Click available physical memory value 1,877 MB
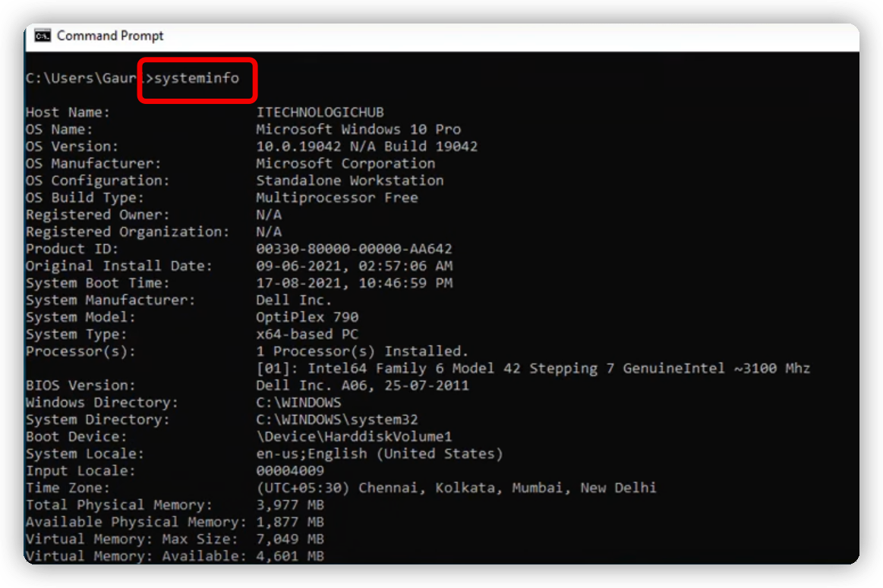The image size is (883, 588). [290, 522]
